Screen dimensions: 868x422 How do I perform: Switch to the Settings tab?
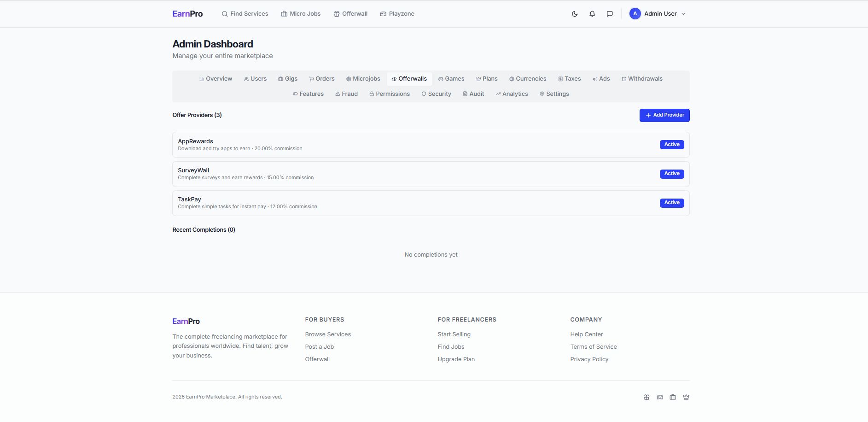(x=554, y=94)
